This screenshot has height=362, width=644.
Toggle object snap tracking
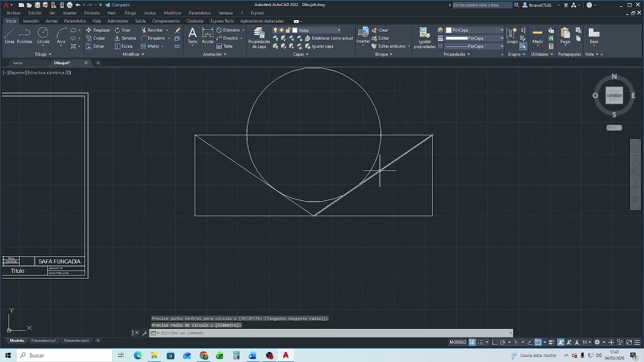(x=529, y=342)
